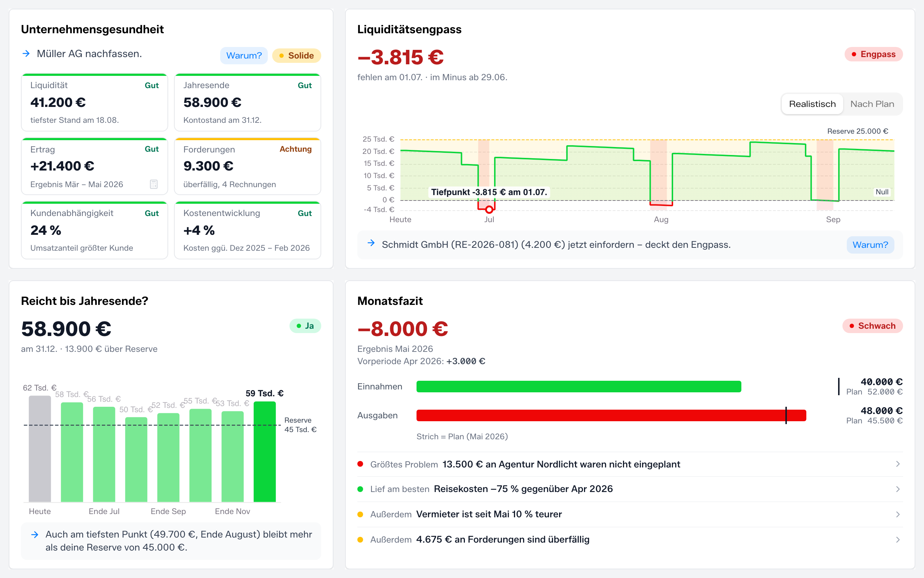Click the dark green 59 Tsd. € bar
Screen dimensions: 924x578
[265, 452]
